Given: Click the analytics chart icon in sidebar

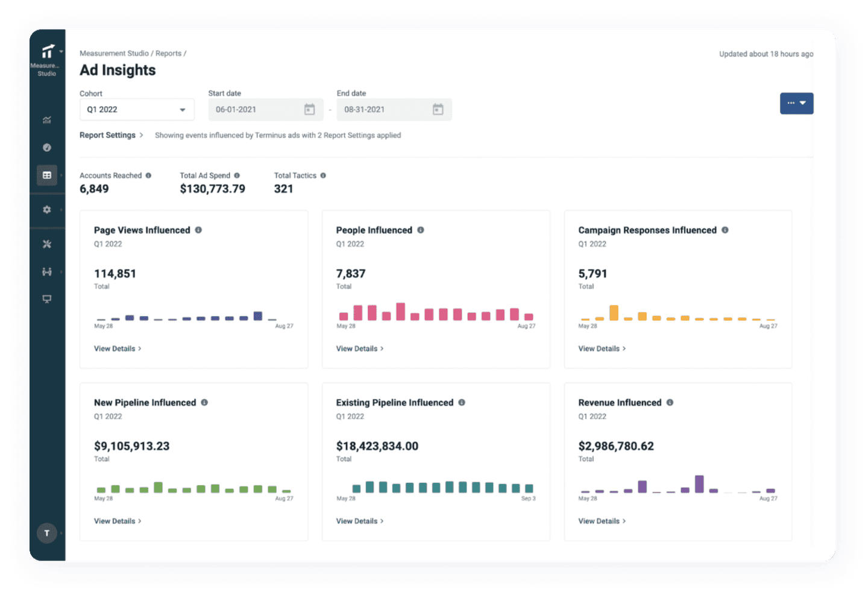Looking at the screenshot, I should coord(47,120).
